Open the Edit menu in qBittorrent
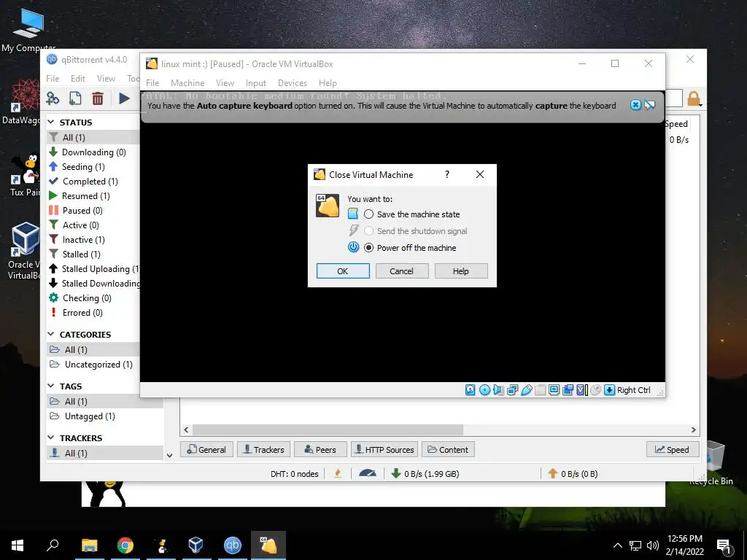The image size is (747, 560). [x=77, y=79]
